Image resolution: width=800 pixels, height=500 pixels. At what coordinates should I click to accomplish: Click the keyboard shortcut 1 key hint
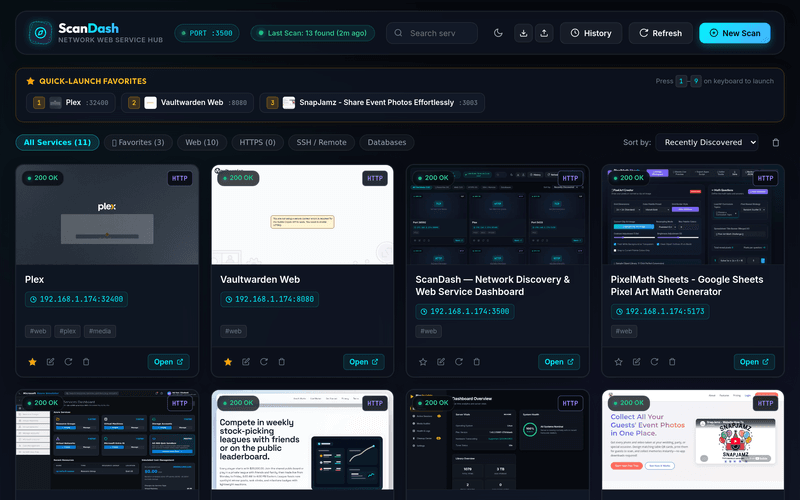[x=681, y=81]
